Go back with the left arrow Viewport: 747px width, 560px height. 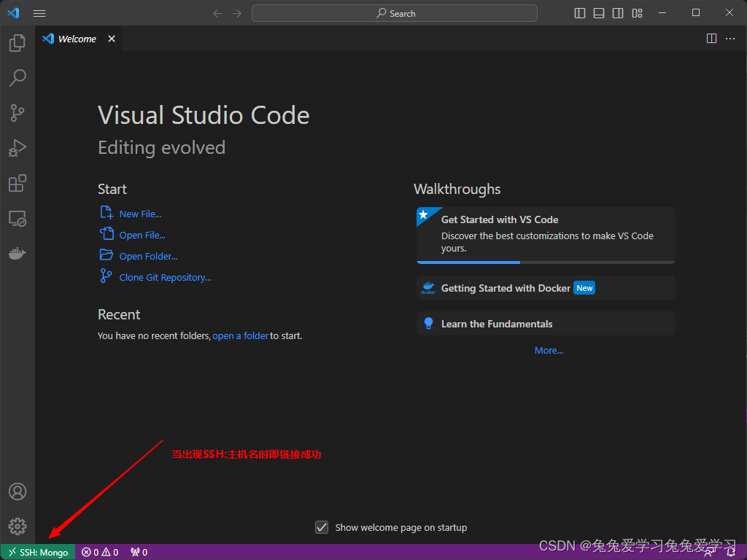pyautogui.click(x=217, y=13)
